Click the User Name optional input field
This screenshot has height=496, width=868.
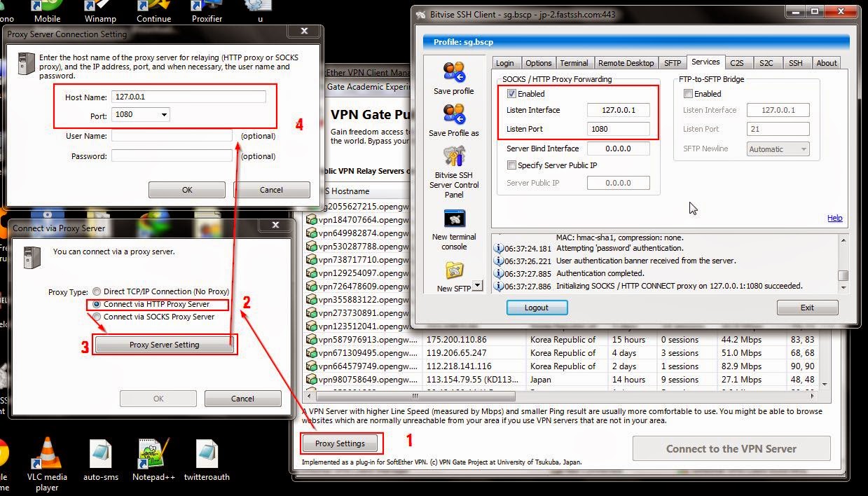172,136
